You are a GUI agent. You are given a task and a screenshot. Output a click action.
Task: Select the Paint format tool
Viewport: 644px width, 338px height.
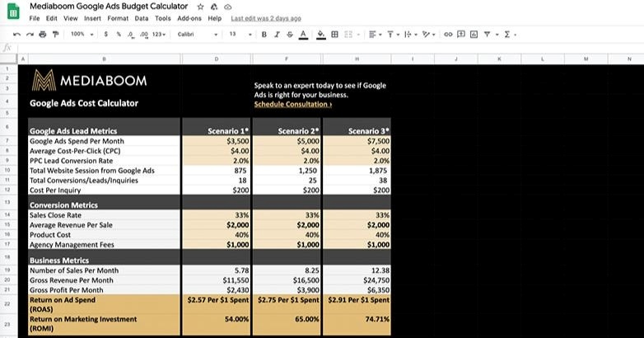55,35
